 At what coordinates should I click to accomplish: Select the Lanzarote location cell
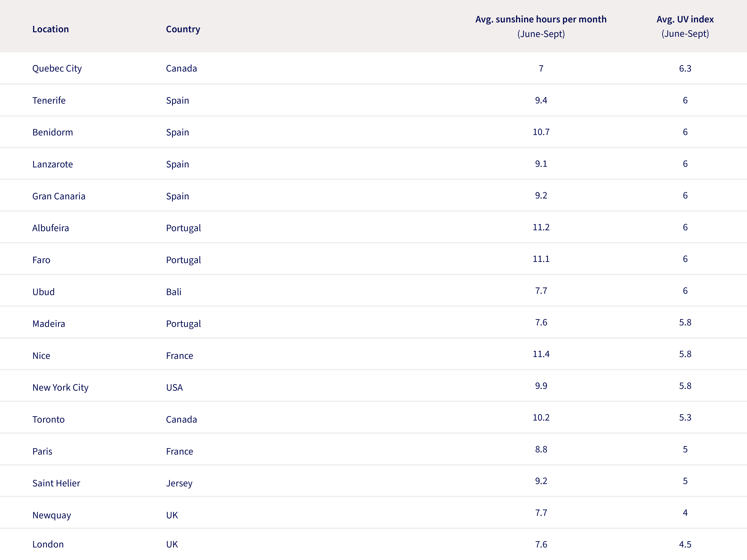point(53,164)
